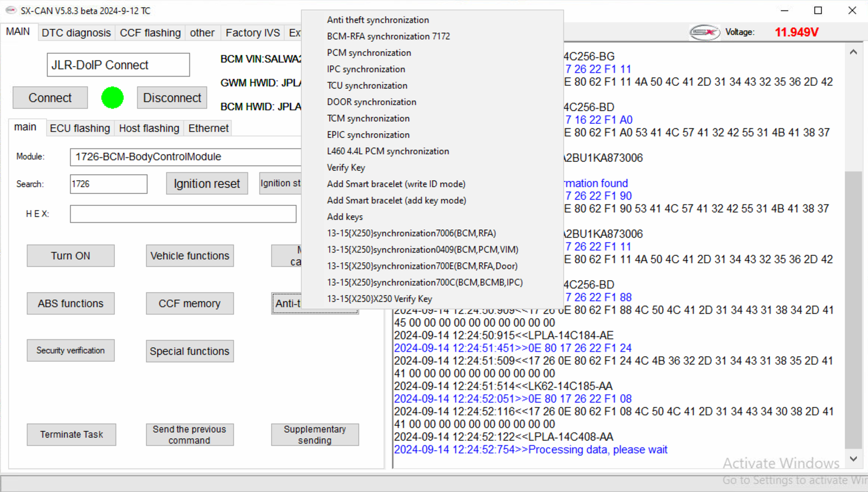
Task: Select the main sub-tab
Action: tap(25, 127)
